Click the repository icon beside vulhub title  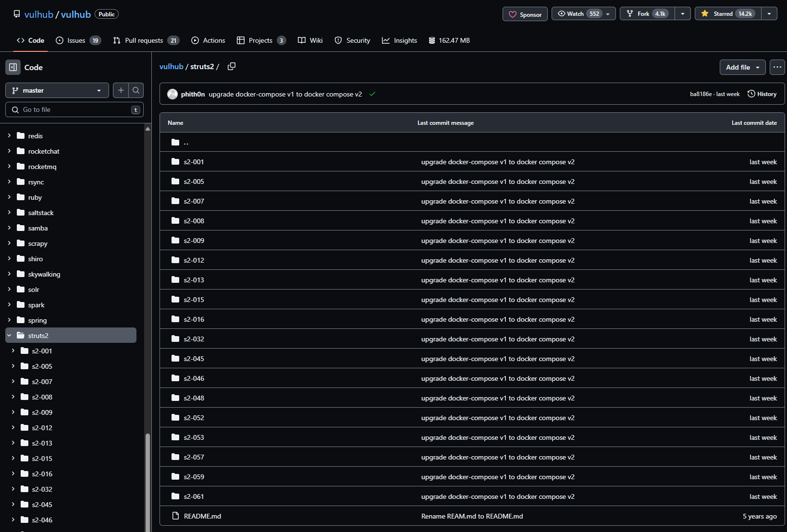tap(17, 14)
